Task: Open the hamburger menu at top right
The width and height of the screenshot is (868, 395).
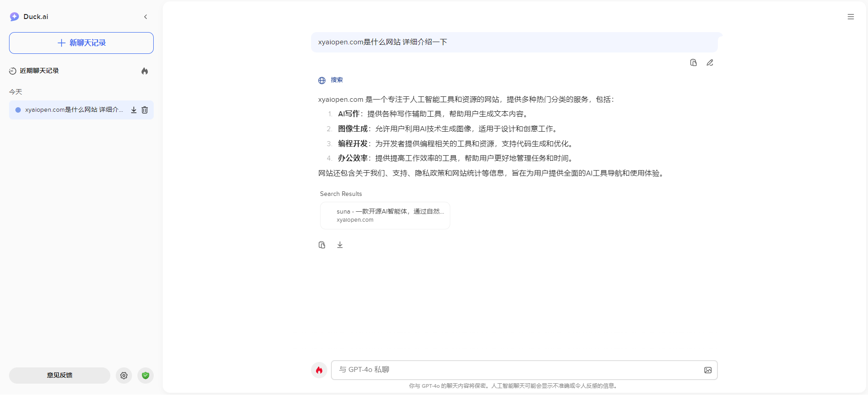Action: click(x=851, y=17)
